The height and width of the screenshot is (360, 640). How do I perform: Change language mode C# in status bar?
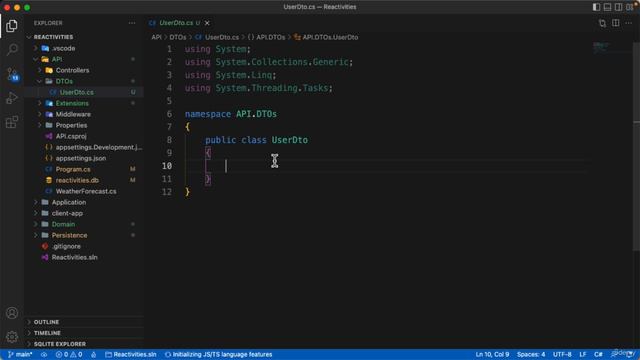598,355
